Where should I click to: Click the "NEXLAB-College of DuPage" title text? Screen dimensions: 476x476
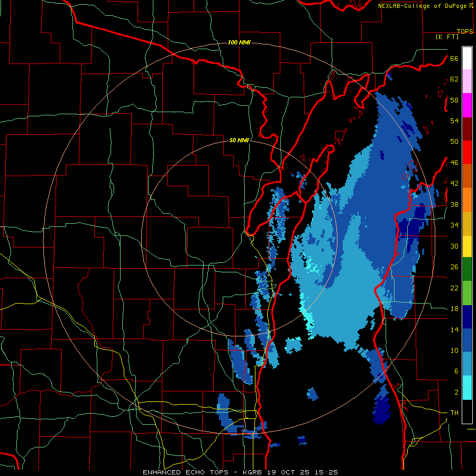point(422,6)
